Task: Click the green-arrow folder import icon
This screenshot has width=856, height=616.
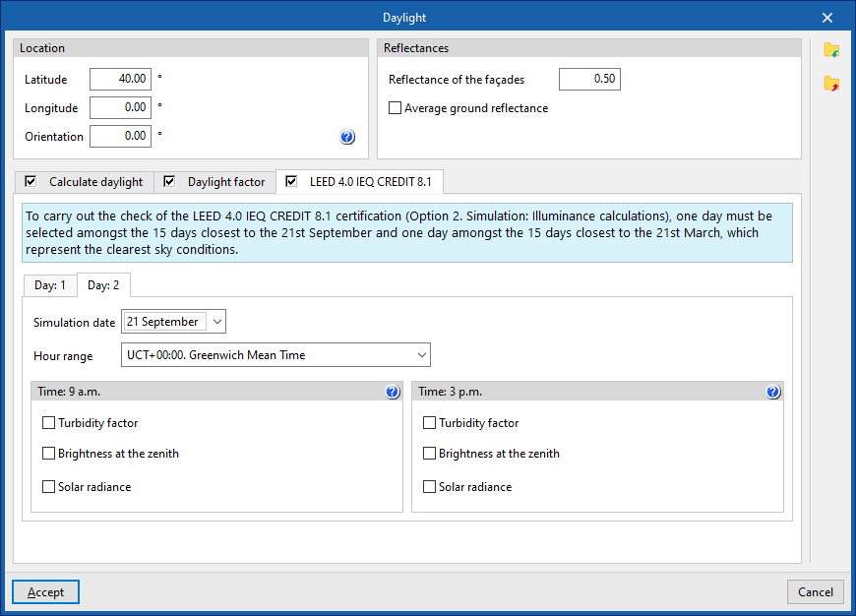Action: [831, 50]
